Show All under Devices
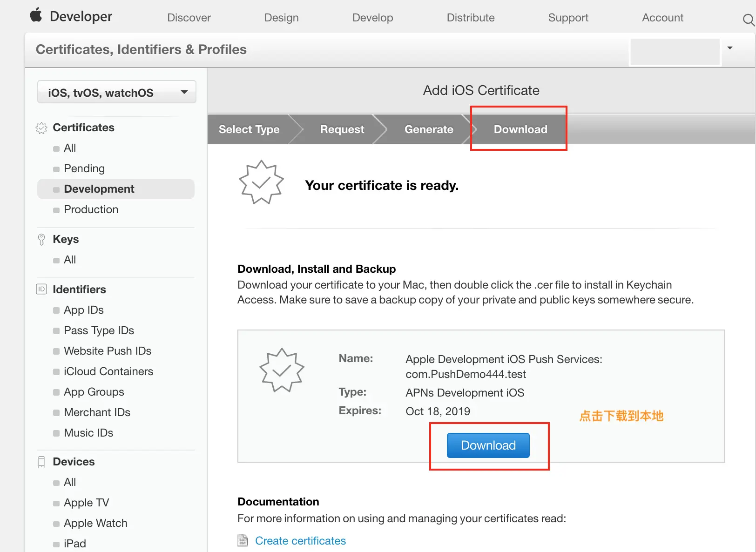 click(70, 482)
